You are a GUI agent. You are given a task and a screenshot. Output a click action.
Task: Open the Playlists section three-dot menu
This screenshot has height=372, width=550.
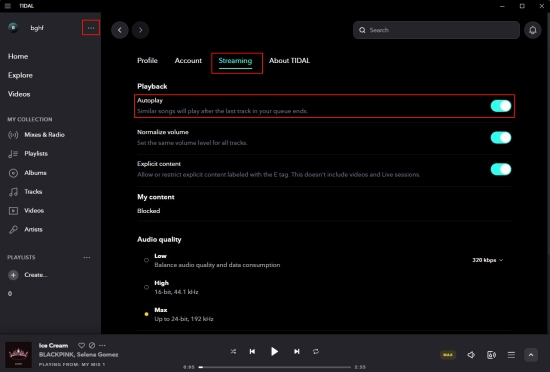pos(87,257)
